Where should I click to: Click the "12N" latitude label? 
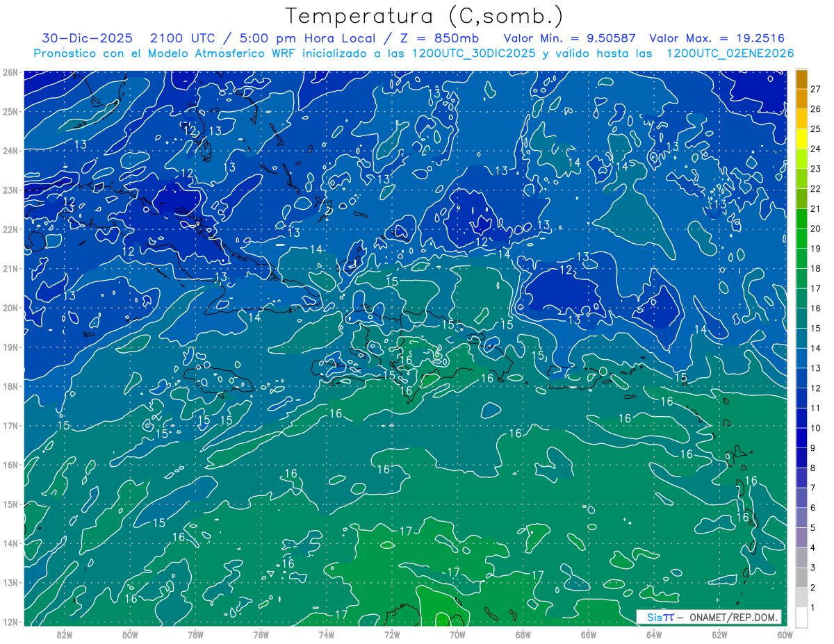click(x=10, y=622)
